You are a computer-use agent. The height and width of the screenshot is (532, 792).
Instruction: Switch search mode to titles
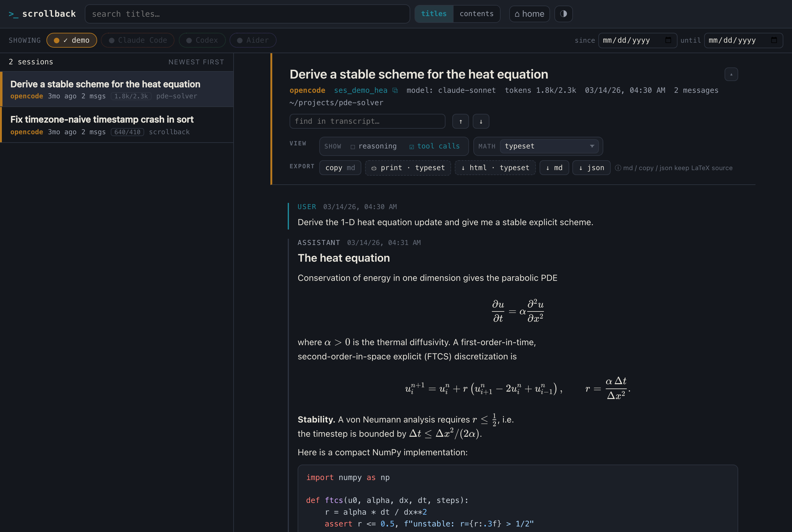click(x=434, y=14)
